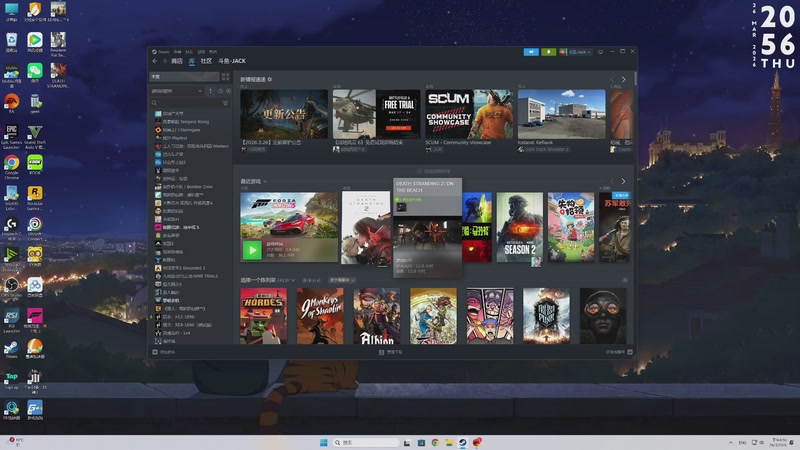Open the Death Stranding 2 game cover
Image resolution: width=800 pixels, height=450 pixels.
pyautogui.click(x=366, y=228)
